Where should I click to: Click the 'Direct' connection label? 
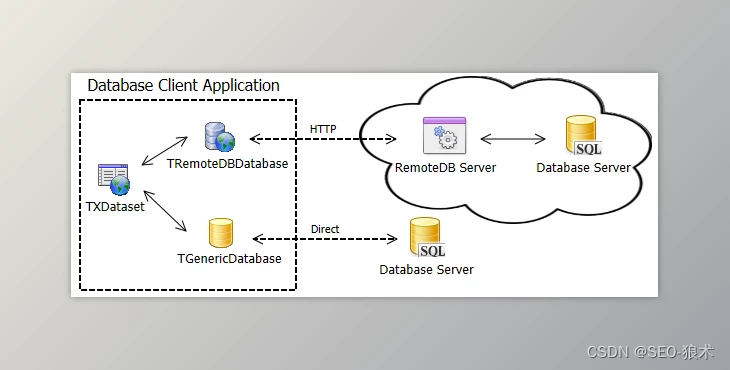(x=325, y=229)
